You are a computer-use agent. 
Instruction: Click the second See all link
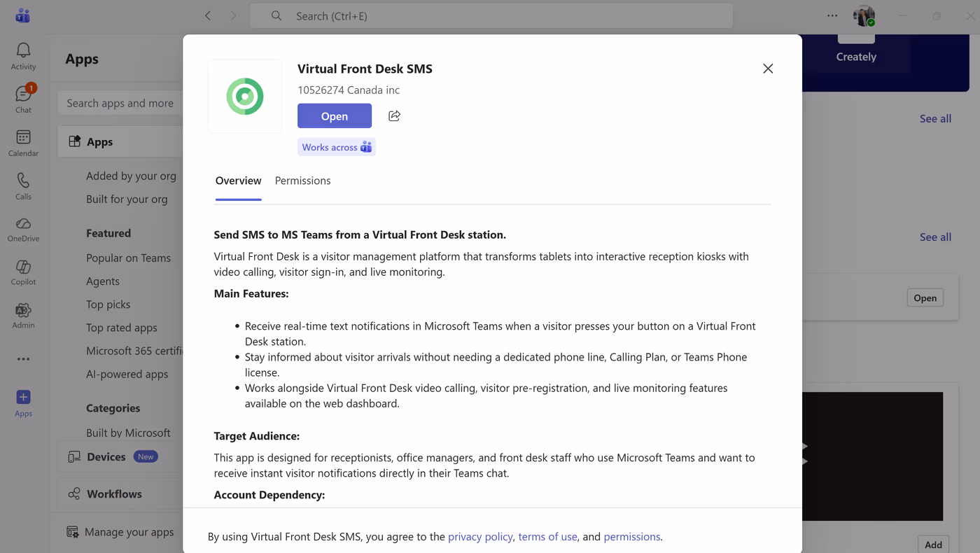click(x=935, y=237)
